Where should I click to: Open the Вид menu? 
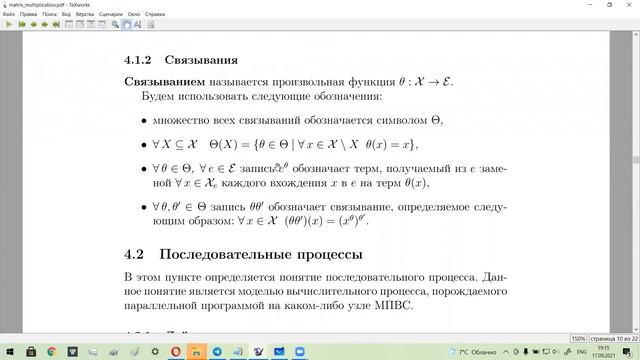(x=66, y=14)
